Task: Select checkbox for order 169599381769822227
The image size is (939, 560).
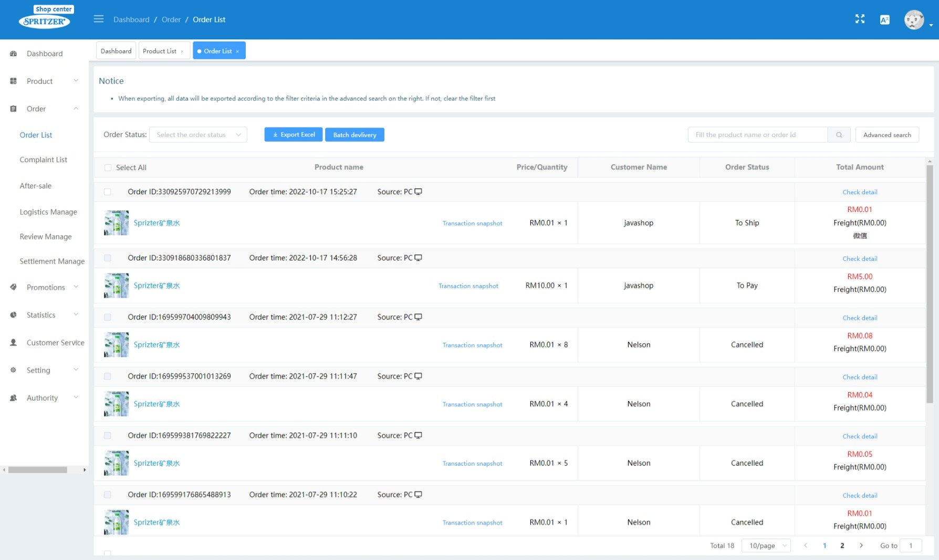Action: [x=108, y=436]
